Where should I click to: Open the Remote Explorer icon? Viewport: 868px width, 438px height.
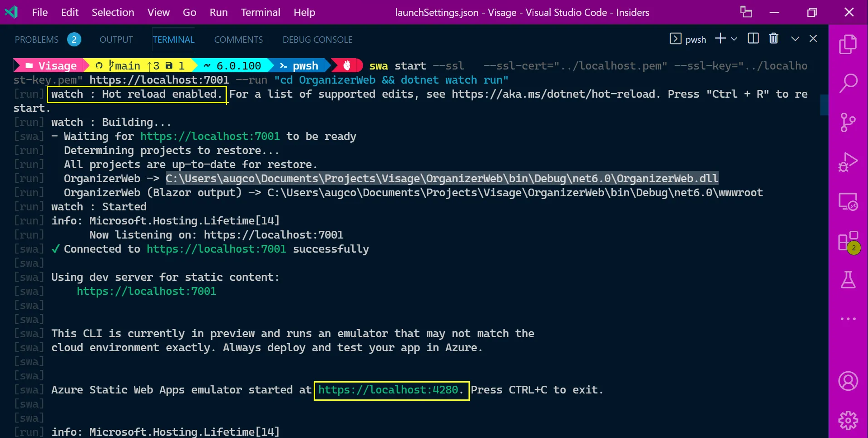(x=848, y=201)
